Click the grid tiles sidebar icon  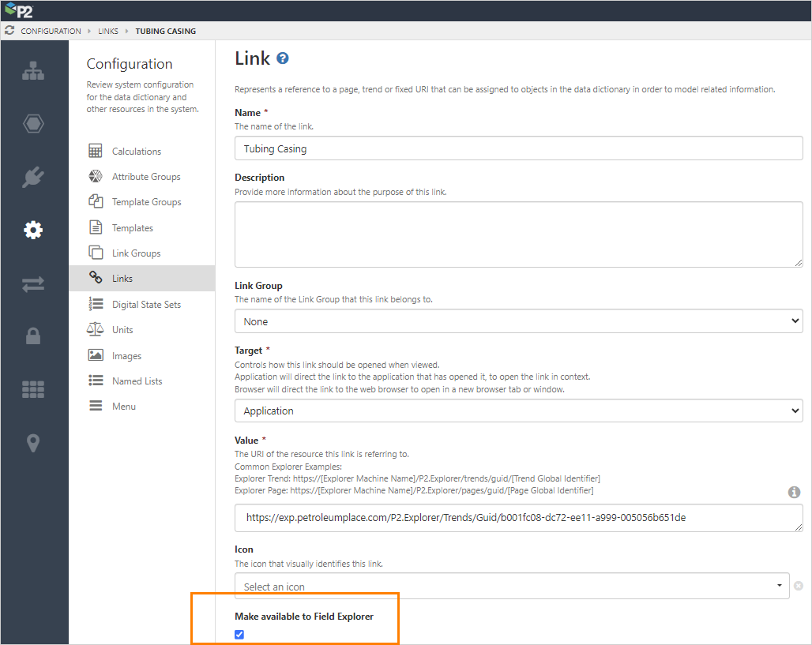pyautogui.click(x=33, y=389)
